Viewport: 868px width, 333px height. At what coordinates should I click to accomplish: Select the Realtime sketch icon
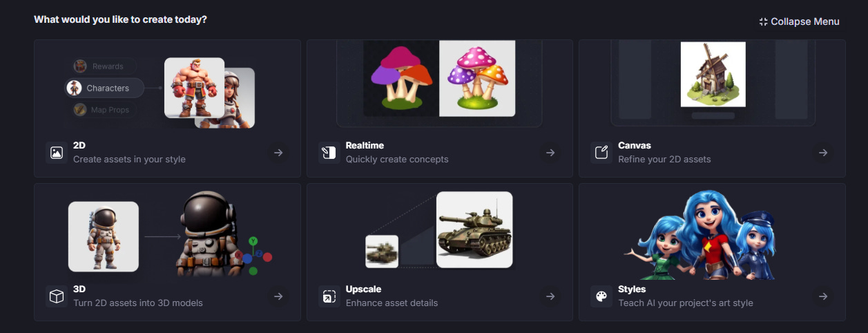point(329,153)
